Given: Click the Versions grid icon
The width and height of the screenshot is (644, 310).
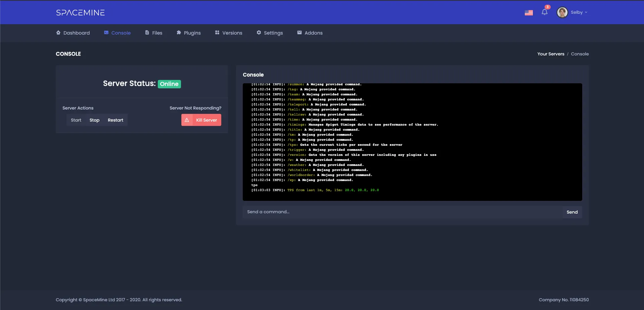Looking at the screenshot, I should pos(217,33).
